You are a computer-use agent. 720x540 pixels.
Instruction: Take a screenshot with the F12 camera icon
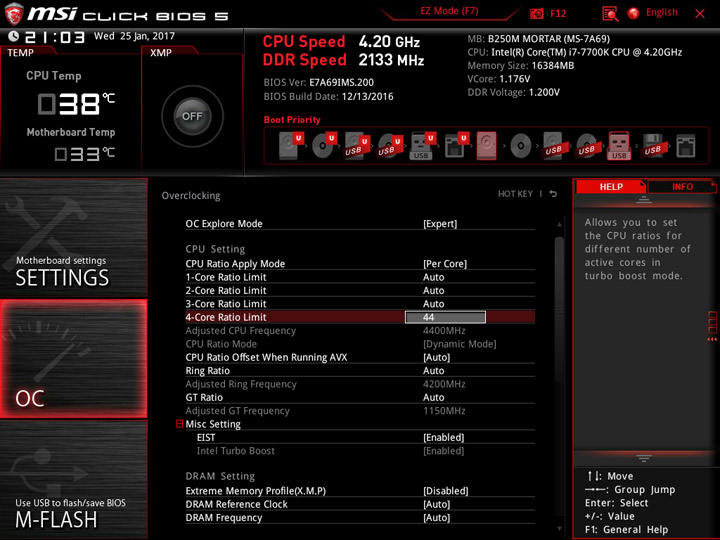tap(536, 13)
